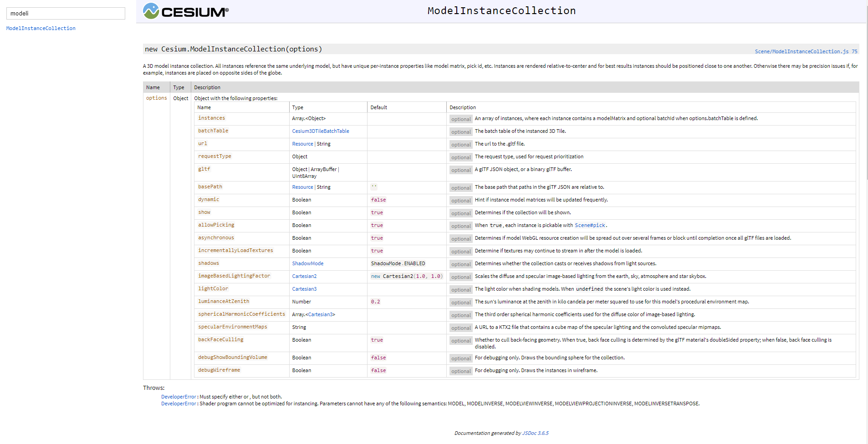Click the 'options' parameter in outer table
The width and height of the screenshot is (868, 444).
click(x=157, y=98)
